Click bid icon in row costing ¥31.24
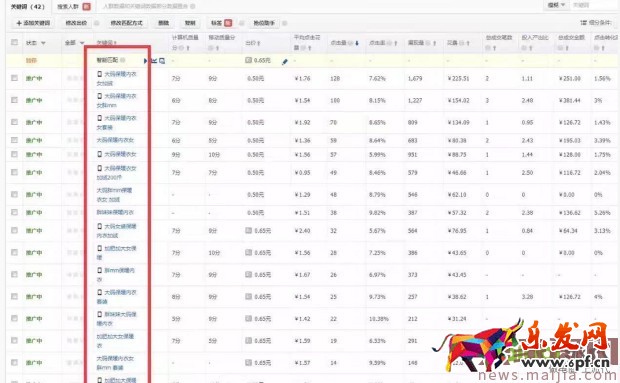The image size is (620, 383). click(248, 319)
